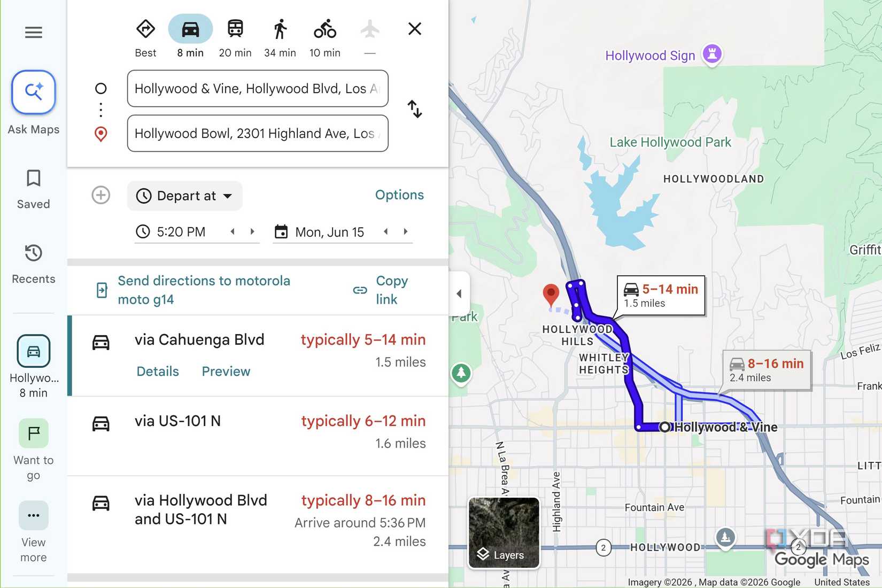The height and width of the screenshot is (588, 882).
Task: Open the hamburger main menu
Action: [33, 33]
